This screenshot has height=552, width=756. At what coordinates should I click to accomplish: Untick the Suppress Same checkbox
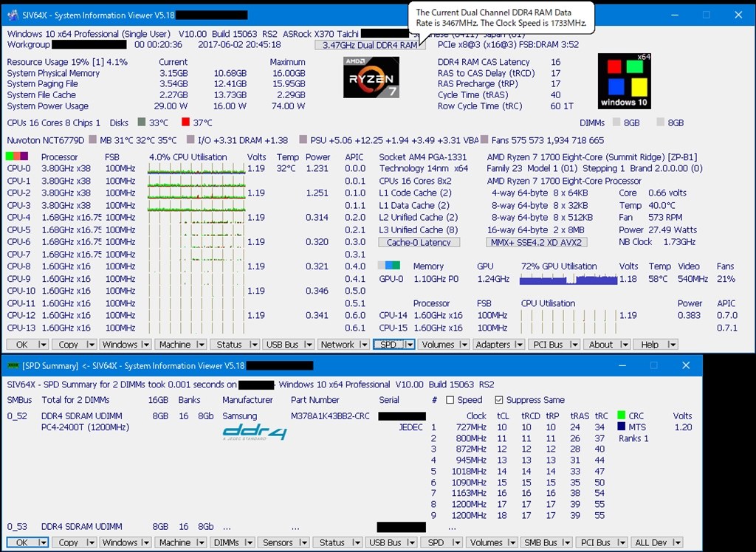(499, 400)
